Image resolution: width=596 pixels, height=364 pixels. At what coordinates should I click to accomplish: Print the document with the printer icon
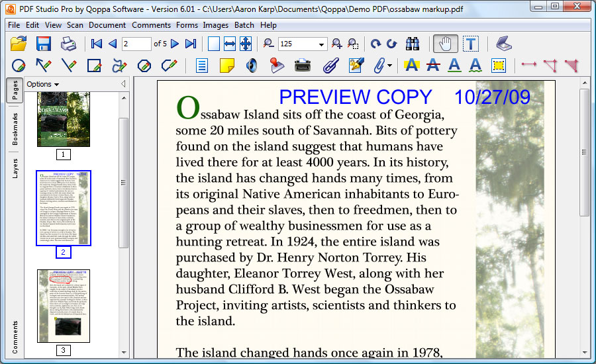click(68, 44)
